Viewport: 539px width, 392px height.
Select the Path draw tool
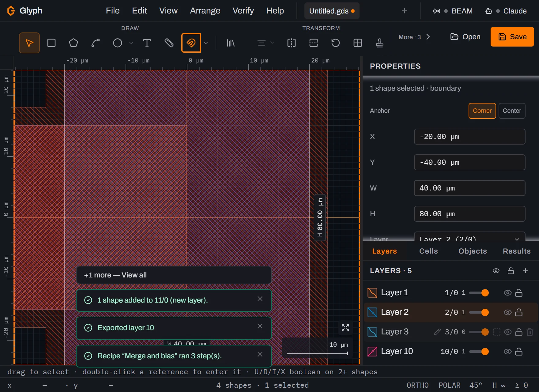pyautogui.click(x=96, y=43)
